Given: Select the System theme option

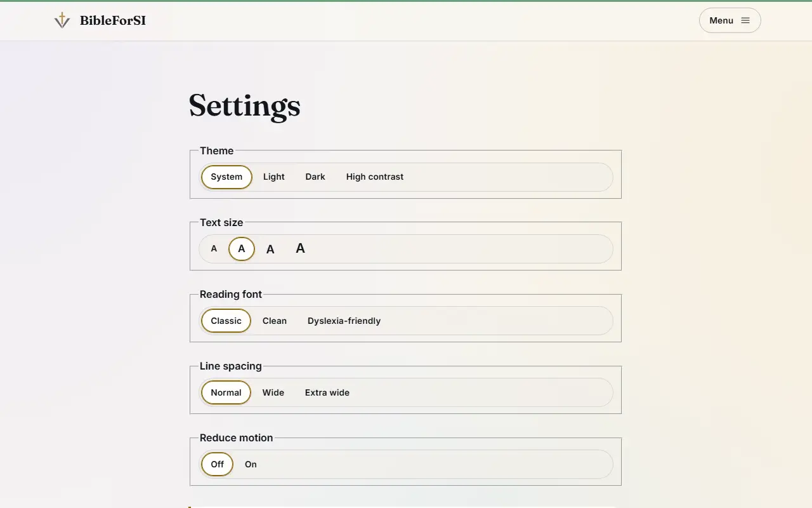Looking at the screenshot, I should tap(226, 177).
